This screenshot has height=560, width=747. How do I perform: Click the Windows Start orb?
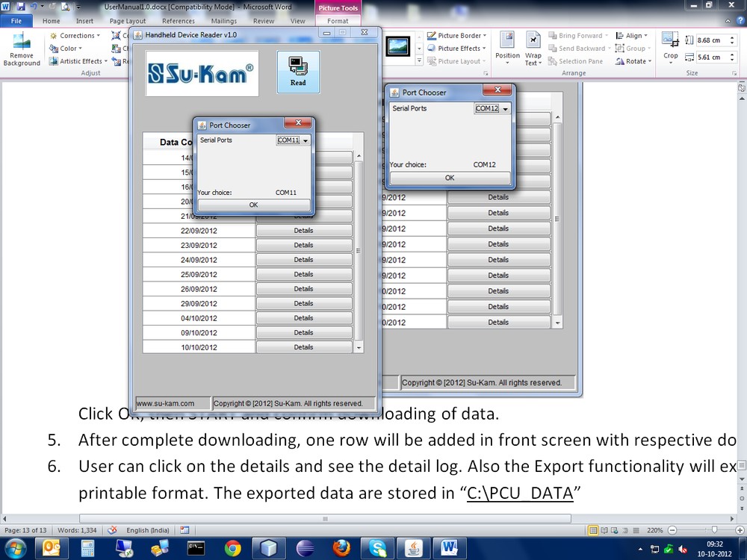click(x=15, y=549)
